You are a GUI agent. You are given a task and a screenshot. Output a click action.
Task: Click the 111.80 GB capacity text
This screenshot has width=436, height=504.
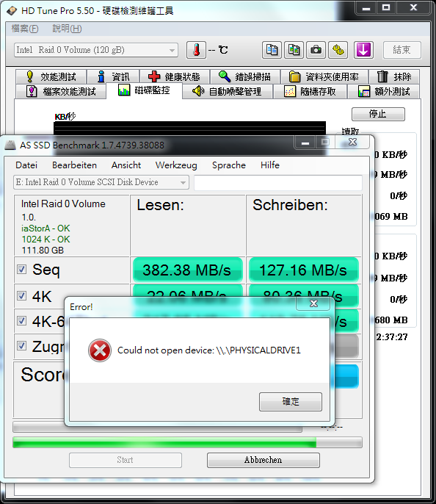click(43, 251)
